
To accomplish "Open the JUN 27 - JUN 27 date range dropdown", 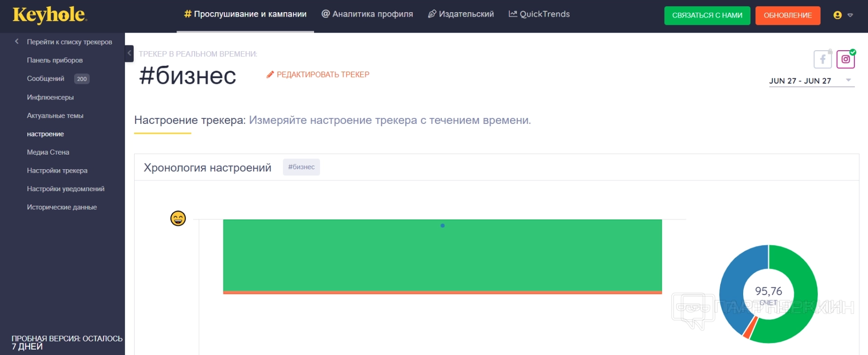I will coord(811,81).
